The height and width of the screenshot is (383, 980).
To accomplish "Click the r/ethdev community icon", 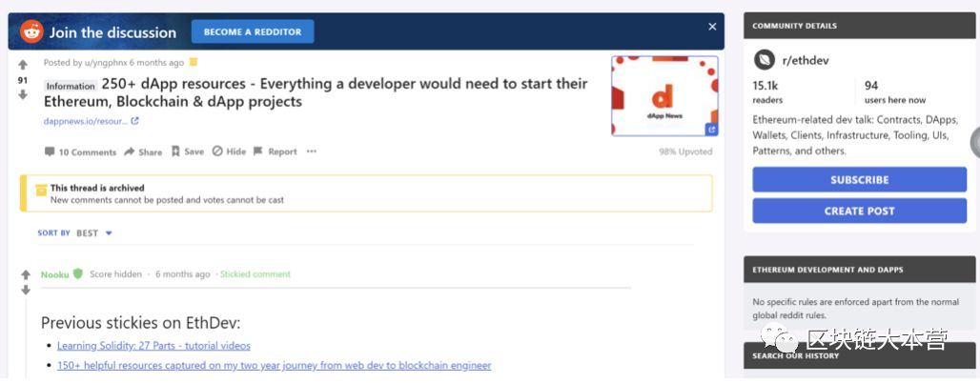I will [x=764, y=61].
